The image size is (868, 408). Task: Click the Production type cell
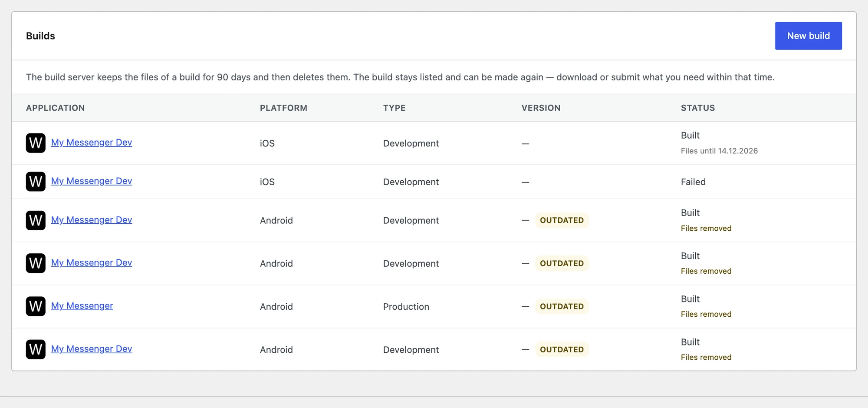406,306
